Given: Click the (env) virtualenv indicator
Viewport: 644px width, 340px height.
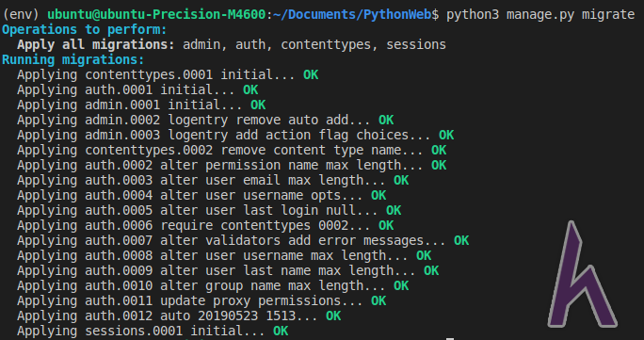Looking at the screenshot, I should [x=21, y=14].
